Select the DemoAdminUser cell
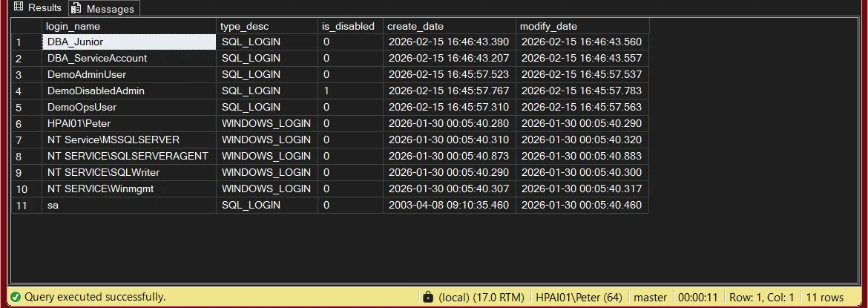868x308 pixels. [129, 75]
